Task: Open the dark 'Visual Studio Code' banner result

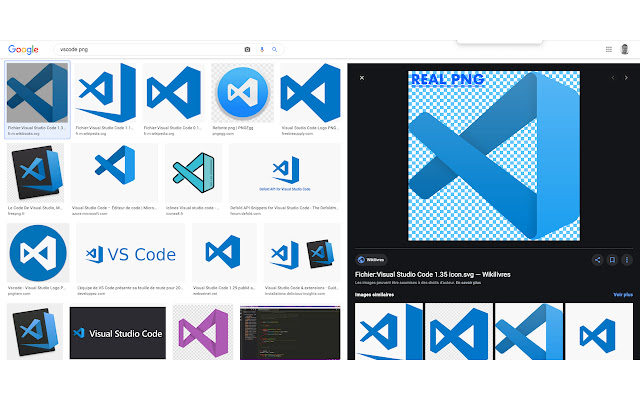Action: click(x=118, y=333)
